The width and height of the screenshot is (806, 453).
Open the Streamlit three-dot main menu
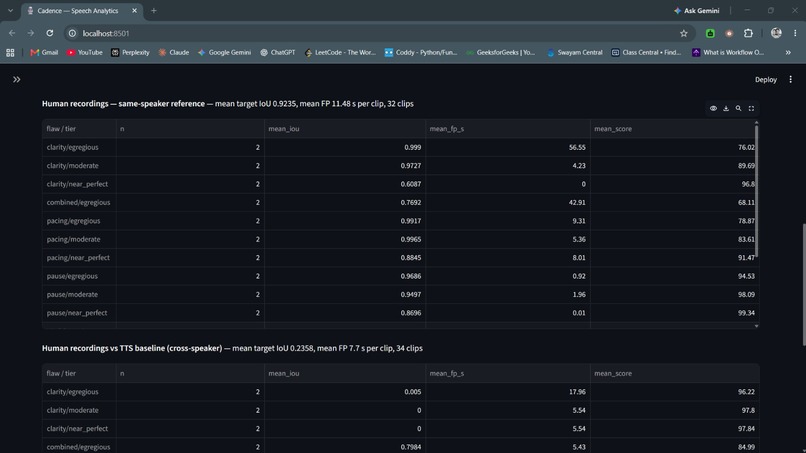tap(791, 80)
